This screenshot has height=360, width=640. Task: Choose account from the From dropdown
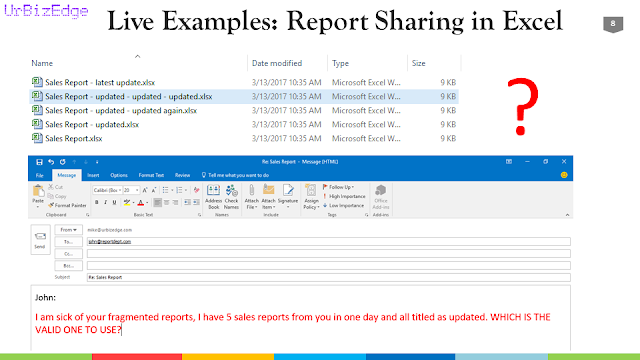click(69, 230)
